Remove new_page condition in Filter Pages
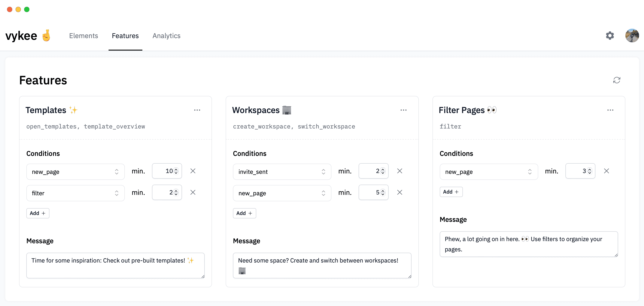The width and height of the screenshot is (644, 306). click(x=606, y=171)
